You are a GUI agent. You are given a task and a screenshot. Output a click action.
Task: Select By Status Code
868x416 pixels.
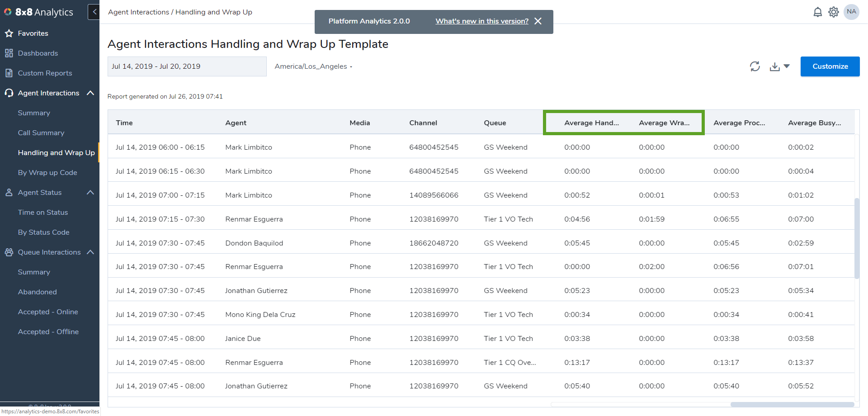tap(43, 232)
